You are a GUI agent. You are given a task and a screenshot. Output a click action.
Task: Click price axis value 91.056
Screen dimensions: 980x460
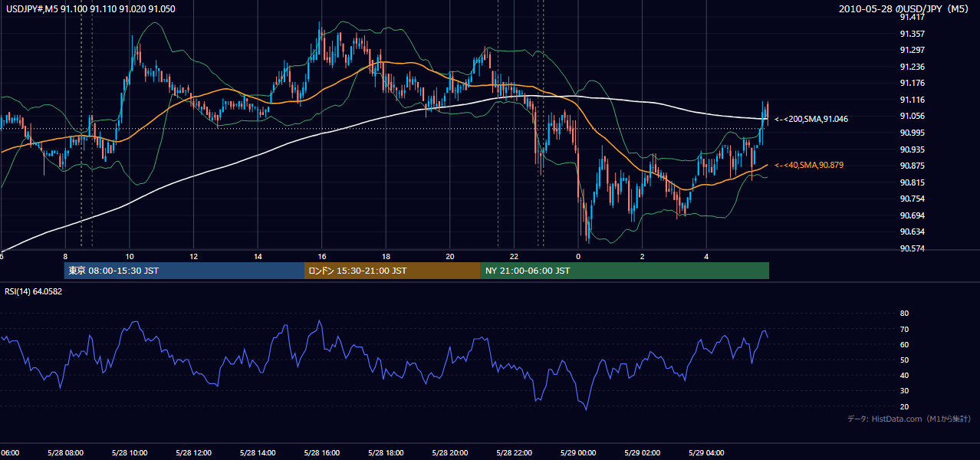pos(913,117)
